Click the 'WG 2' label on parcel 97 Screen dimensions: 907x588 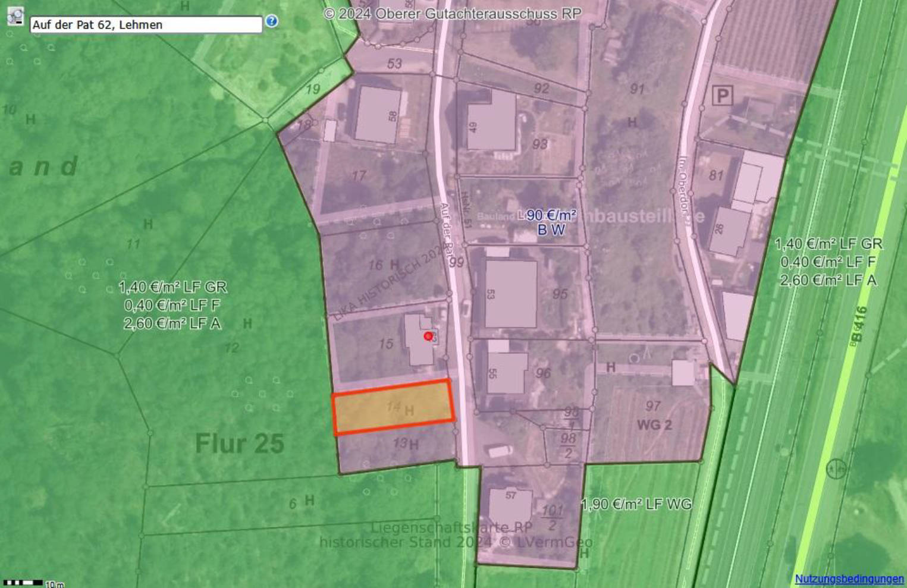pos(654,425)
